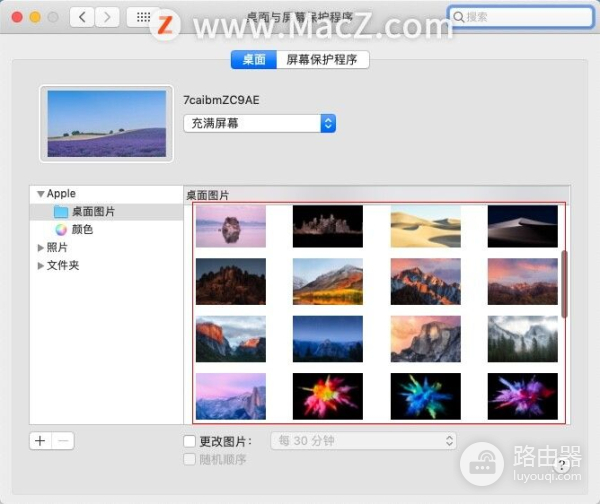This screenshot has height=504, width=600.
Task: Switch to the 桌面 tab
Action: click(x=254, y=60)
